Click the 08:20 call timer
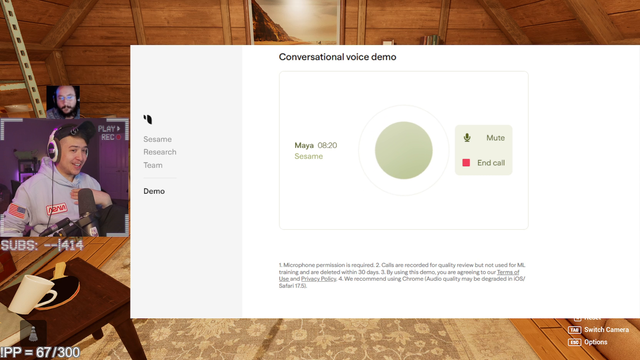The height and width of the screenshot is (360, 640). 327,145
